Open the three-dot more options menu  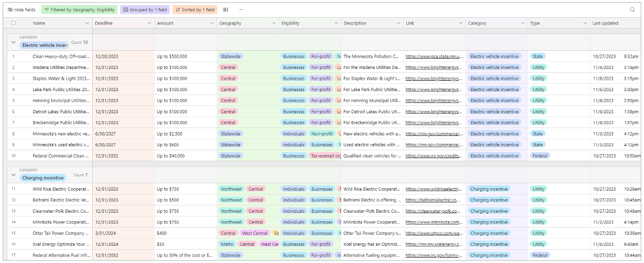pyautogui.click(x=241, y=9)
